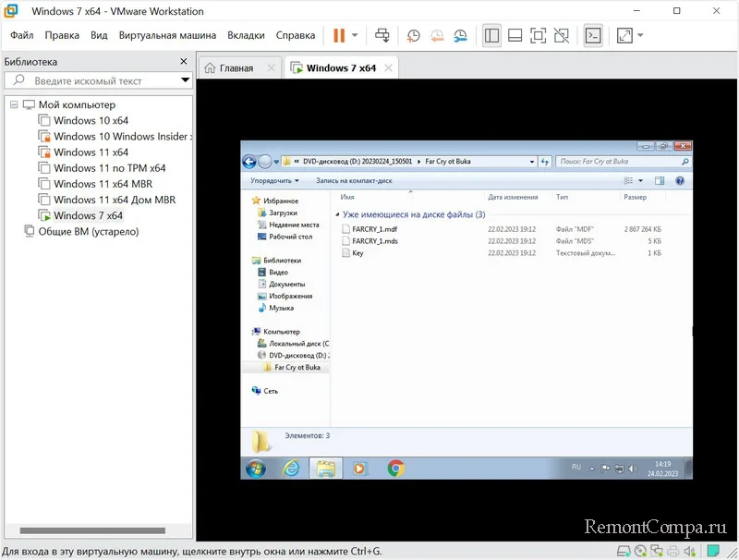This screenshot has width=739, height=560.
Task: Pause the virtual machine with the orange button
Action: (339, 35)
